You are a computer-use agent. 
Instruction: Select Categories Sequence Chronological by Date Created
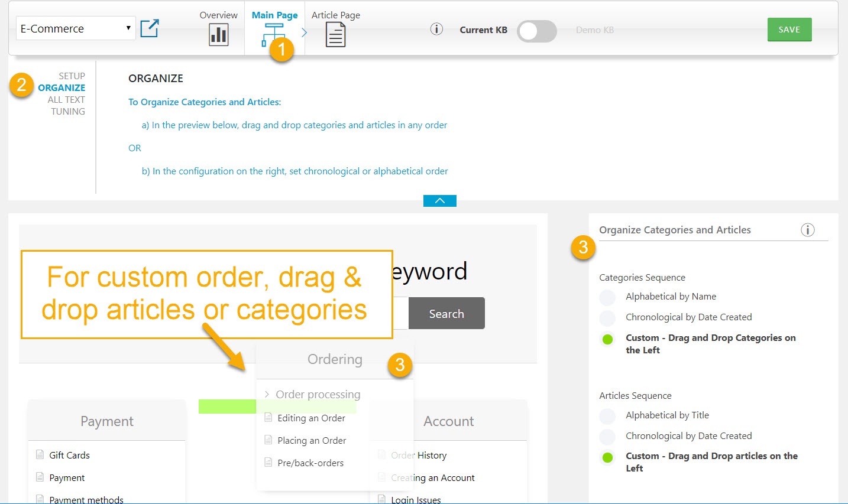[x=607, y=318]
